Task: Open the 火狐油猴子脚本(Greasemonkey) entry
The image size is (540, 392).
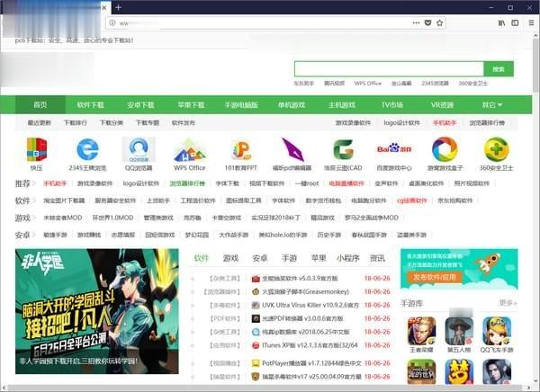Action: click(x=305, y=292)
